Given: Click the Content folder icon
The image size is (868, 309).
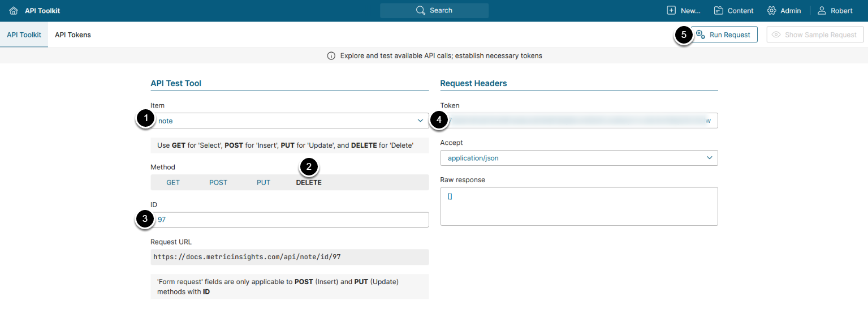Looking at the screenshot, I should click(x=719, y=11).
